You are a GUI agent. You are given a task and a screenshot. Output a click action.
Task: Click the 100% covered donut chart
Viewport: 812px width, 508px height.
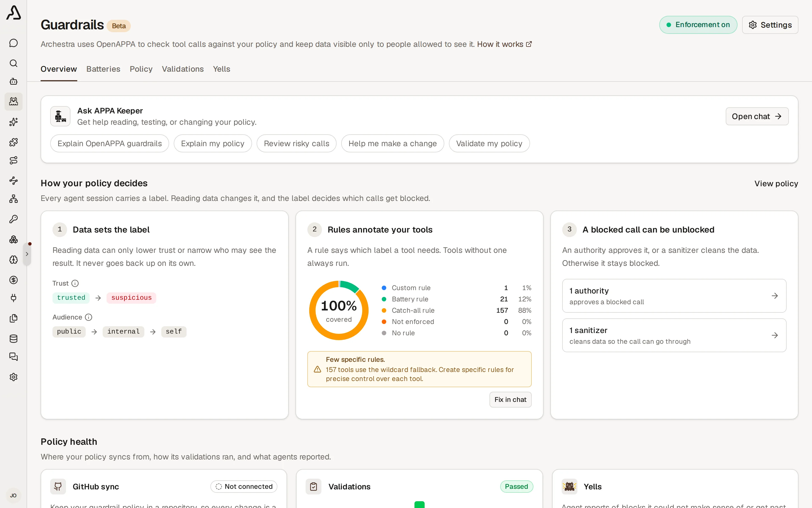click(x=339, y=310)
